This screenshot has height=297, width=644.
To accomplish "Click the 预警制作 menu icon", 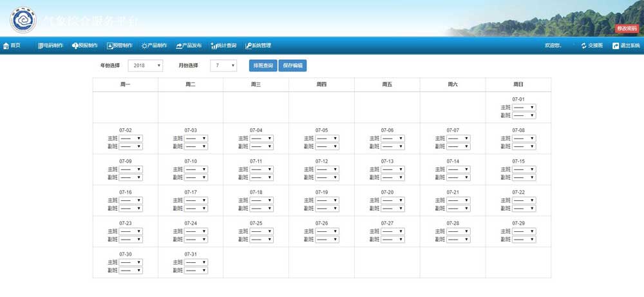I will (109, 46).
